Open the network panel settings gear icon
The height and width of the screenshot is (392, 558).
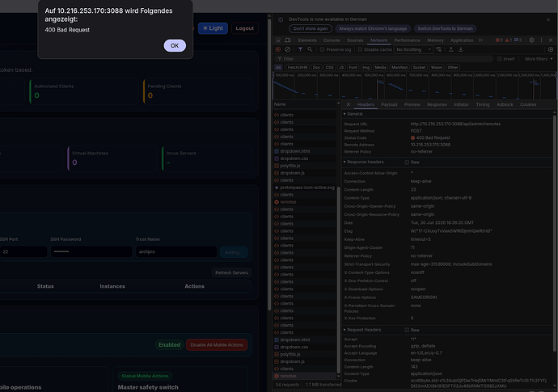coord(551,49)
